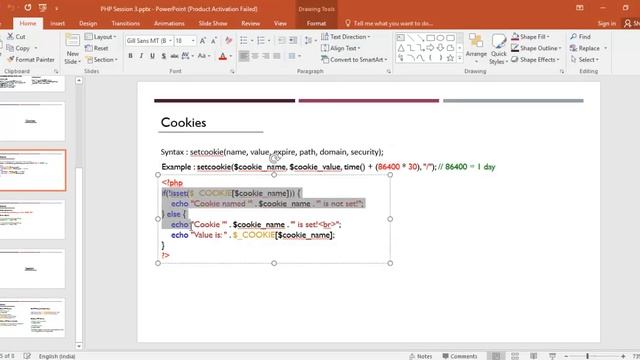Decrease font size with the smaller A
Screen dimensions: 640x360
(214, 41)
